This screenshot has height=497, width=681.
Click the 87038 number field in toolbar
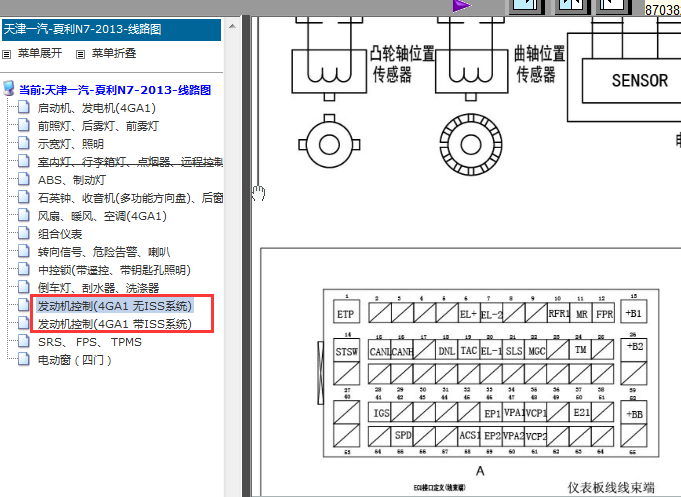(x=662, y=9)
